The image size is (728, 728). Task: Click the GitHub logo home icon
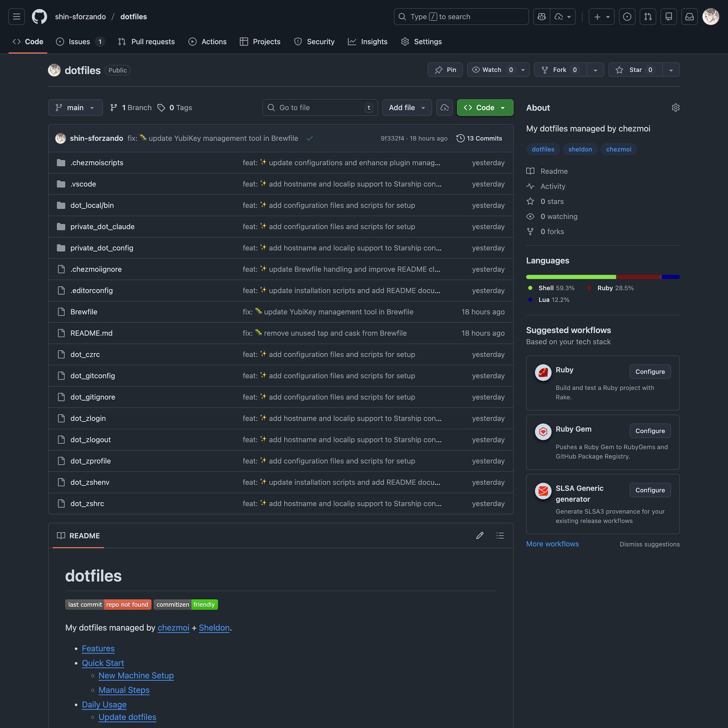click(x=39, y=17)
